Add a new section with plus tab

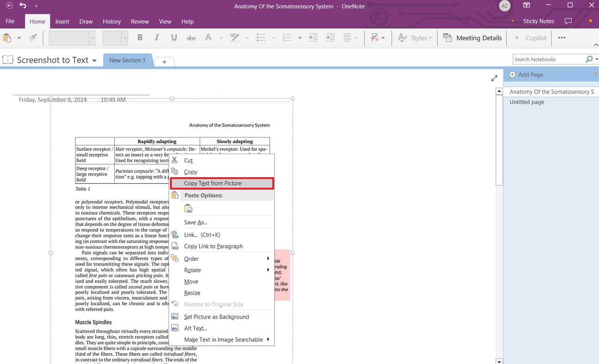click(164, 62)
